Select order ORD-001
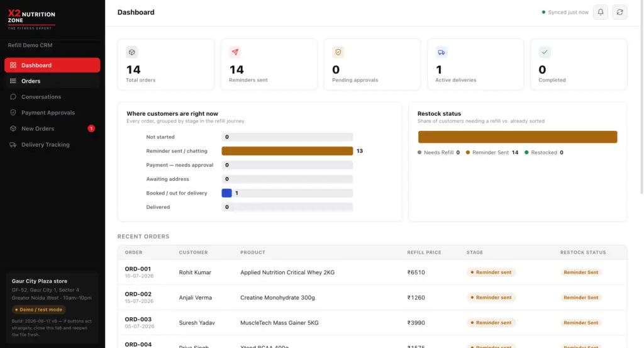This screenshot has height=348, width=644. 138,269
